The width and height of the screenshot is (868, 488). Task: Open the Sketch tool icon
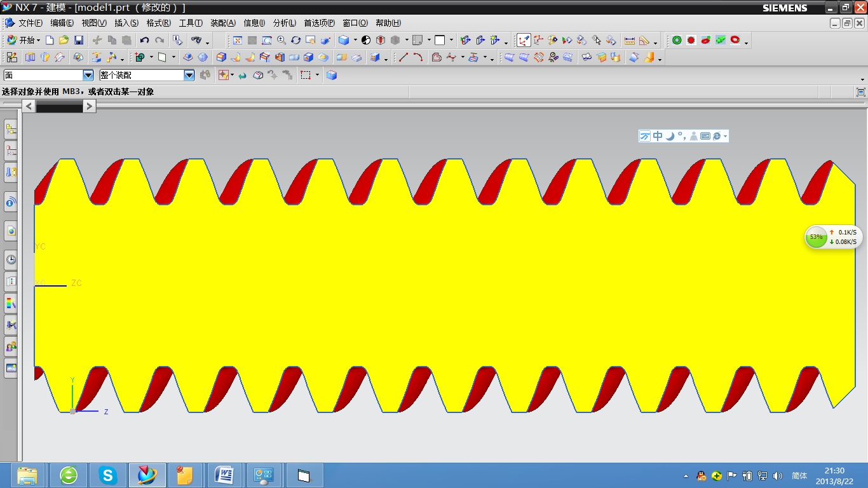pos(12,57)
